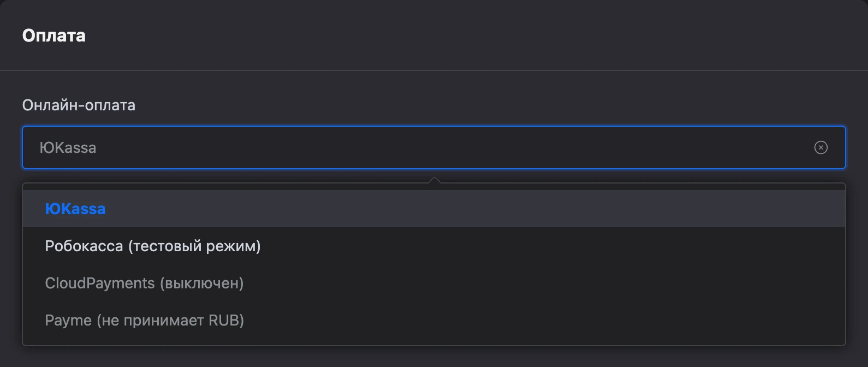This screenshot has width=868, height=367.
Task: Click the Онлайн-оплата field label
Action: click(79, 105)
